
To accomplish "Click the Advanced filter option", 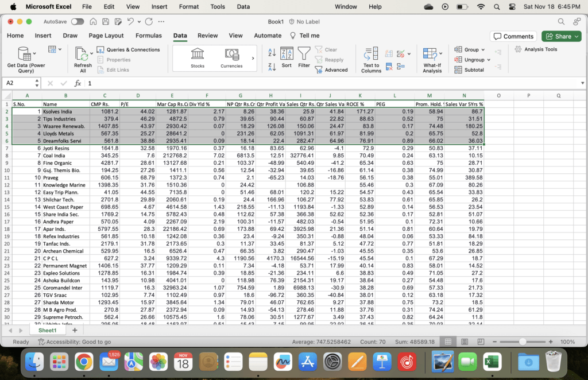I will [x=331, y=69].
